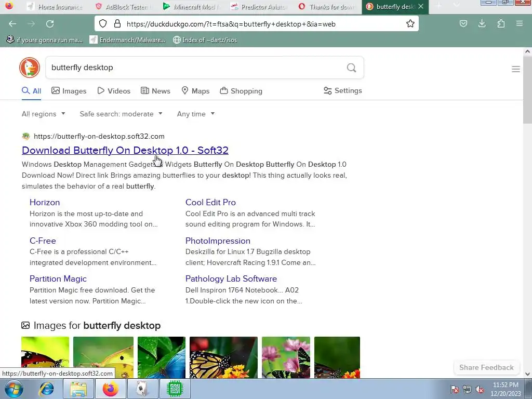Image resolution: width=532 pixels, height=399 pixels.
Task: Open the Downloads arrow icon
Action: 482,24
